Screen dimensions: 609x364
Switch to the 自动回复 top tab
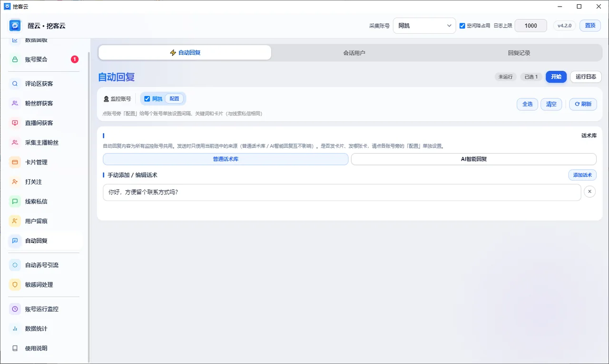point(185,53)
